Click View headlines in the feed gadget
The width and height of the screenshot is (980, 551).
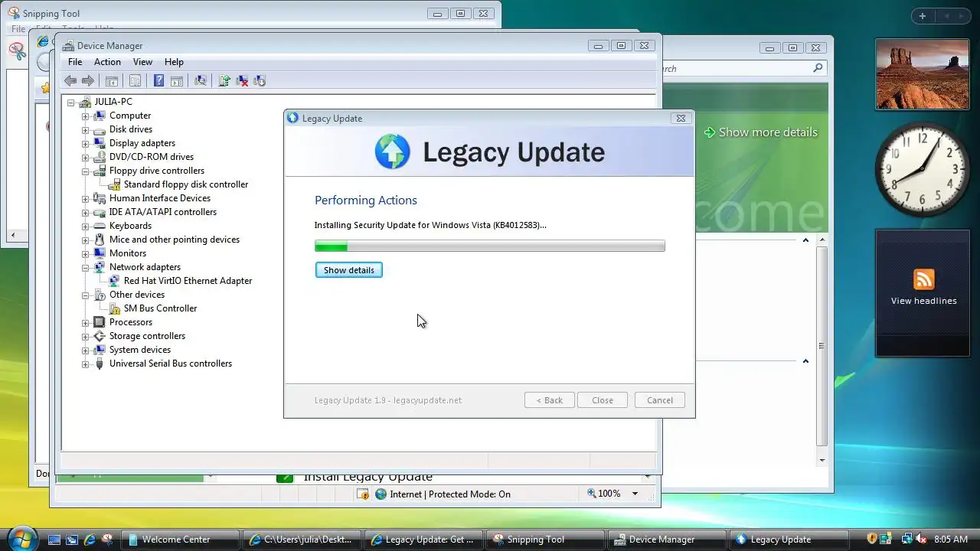point(923,301)
